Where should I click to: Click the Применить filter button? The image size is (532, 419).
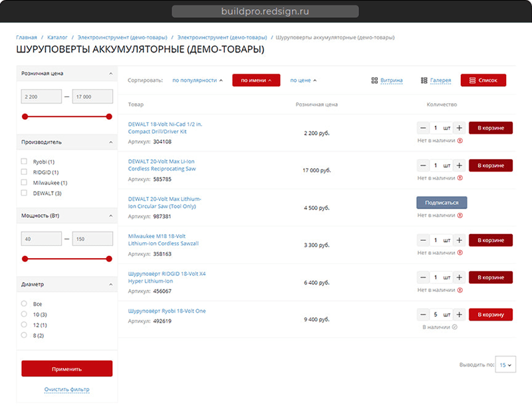tap(67, 368)
